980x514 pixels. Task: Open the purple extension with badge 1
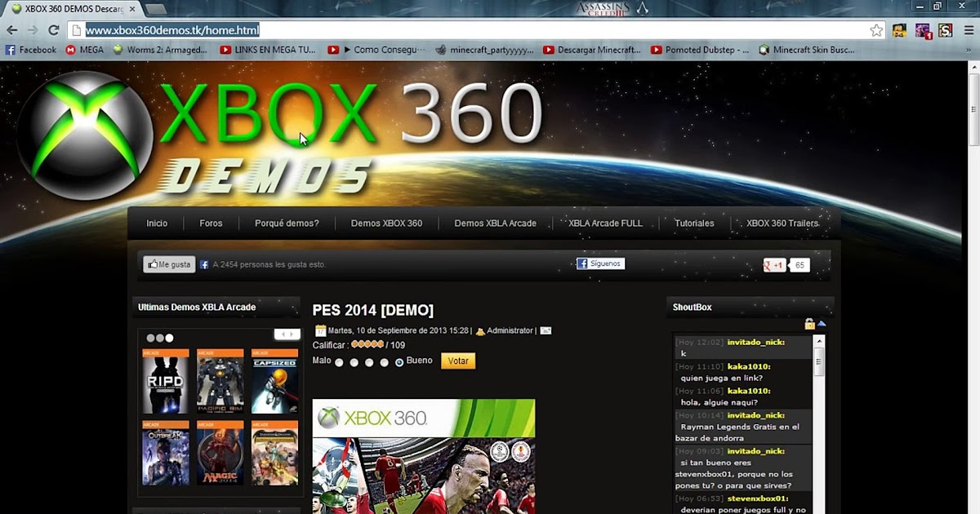pos(923,31)
